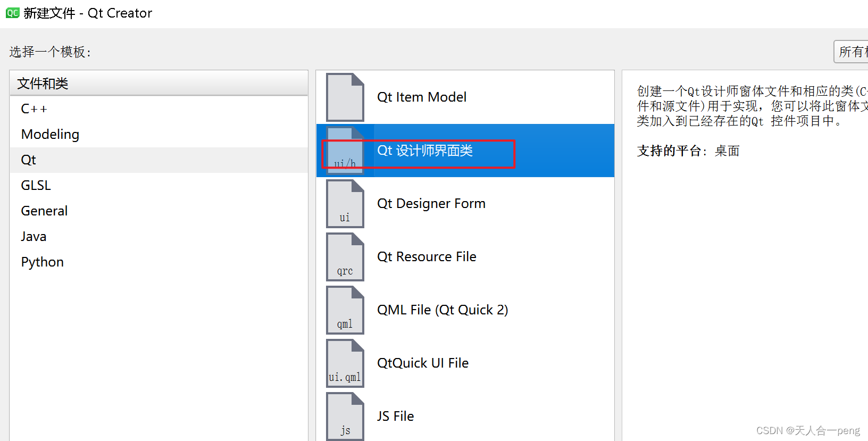Select the Java category
Image resolution: width=868 pixels, height=441 pixels.
158,237
